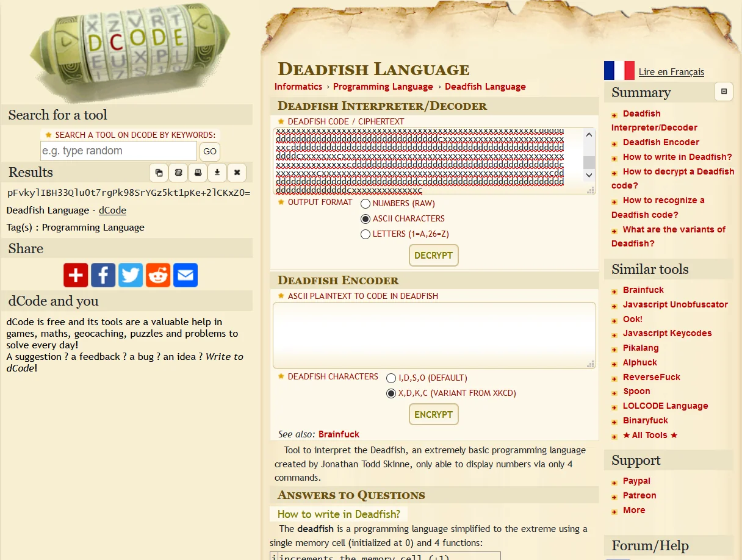This screenshot has width=742, height=560.
Task: Print the results
Action: coord(198,173)
